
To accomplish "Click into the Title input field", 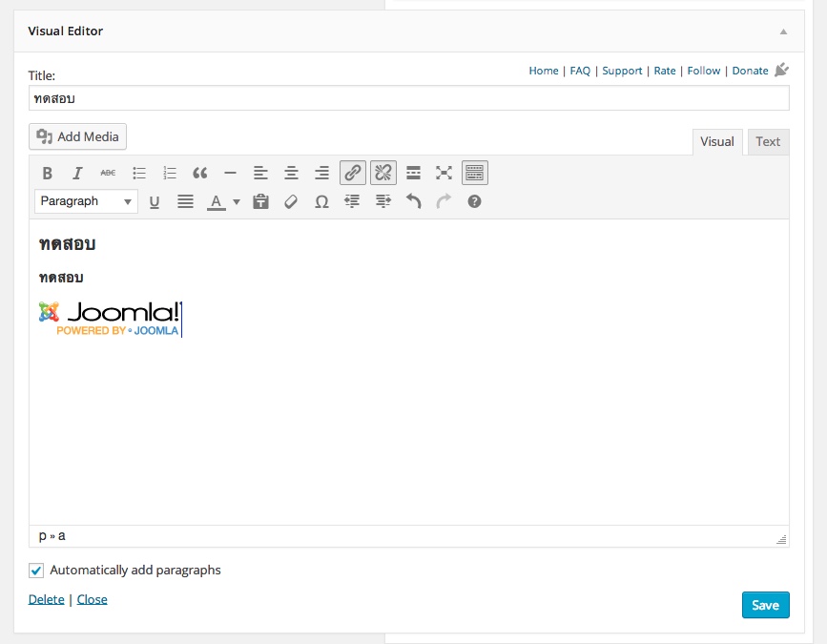I will click(x=408, y=98).
